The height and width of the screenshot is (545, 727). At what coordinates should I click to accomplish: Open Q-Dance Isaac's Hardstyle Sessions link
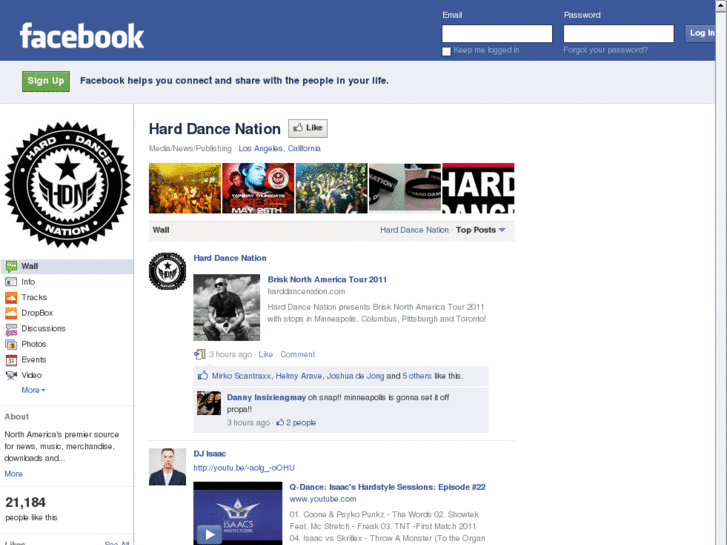tap(387, 487)
